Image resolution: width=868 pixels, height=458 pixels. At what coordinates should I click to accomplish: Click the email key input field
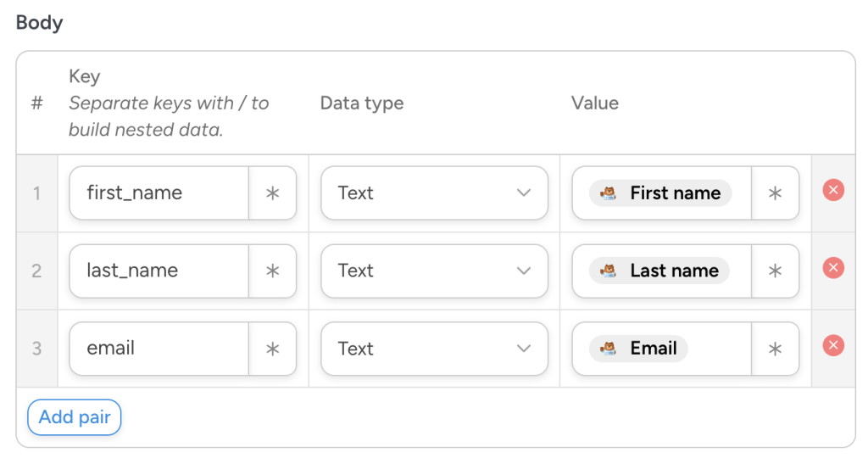[159, 349]
